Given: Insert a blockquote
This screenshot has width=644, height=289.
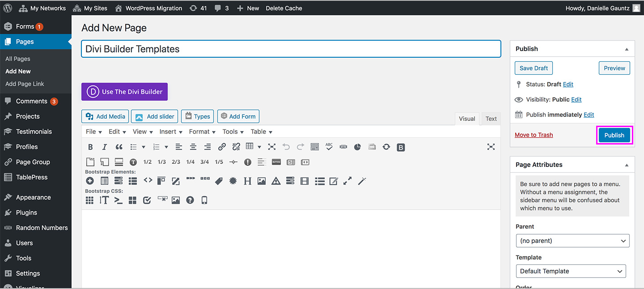Looking at the screenshot, I should point(119,146).
